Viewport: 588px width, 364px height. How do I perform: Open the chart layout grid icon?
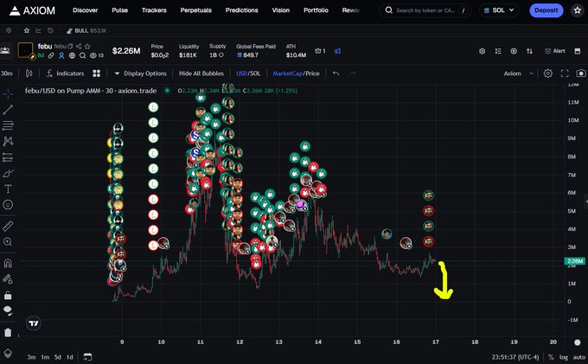click(96, 73)
